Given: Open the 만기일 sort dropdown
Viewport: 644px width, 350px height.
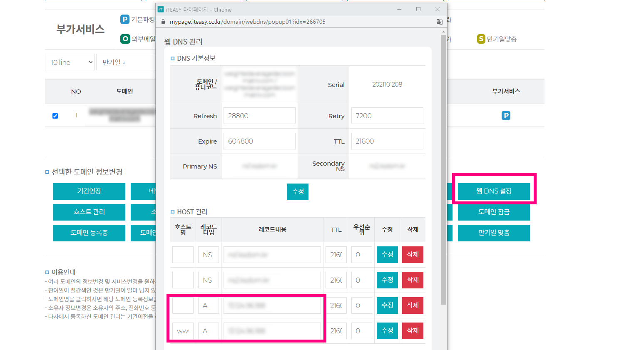Looking at the screenshot, I should tap(126, 62).
